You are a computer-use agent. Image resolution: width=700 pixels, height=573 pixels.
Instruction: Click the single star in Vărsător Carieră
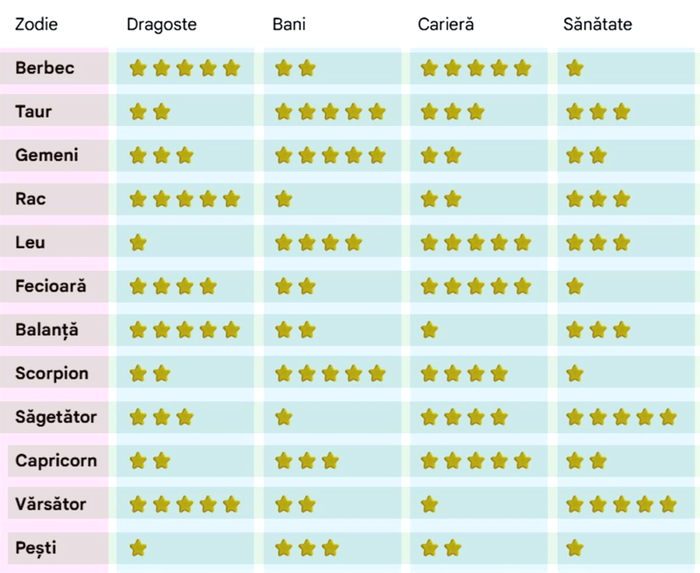pos(429,503)
